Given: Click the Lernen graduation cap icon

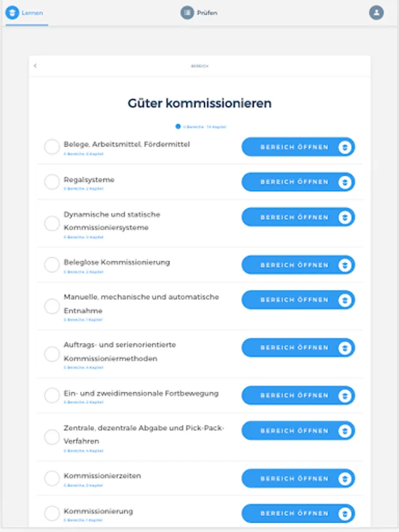Looking at the screenshot, I should 12,12.
